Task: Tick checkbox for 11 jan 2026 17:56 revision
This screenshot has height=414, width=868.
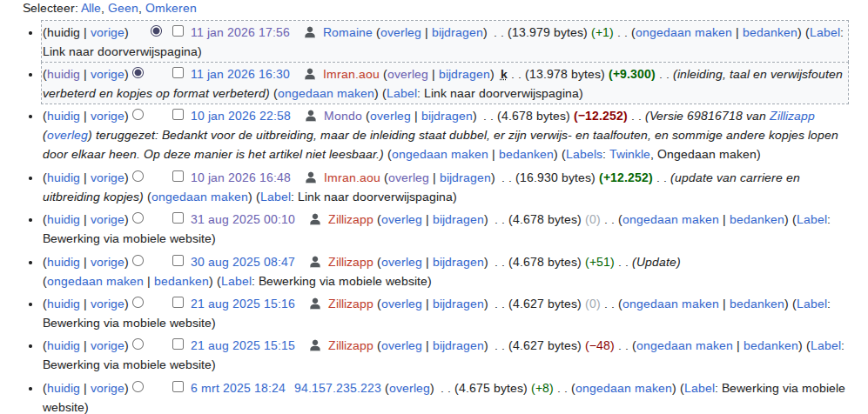Action: [178, 31]
